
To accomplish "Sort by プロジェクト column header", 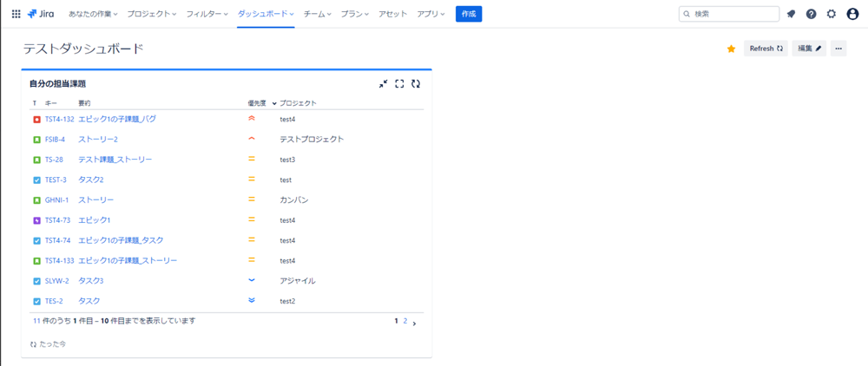I will pos(298,103).
